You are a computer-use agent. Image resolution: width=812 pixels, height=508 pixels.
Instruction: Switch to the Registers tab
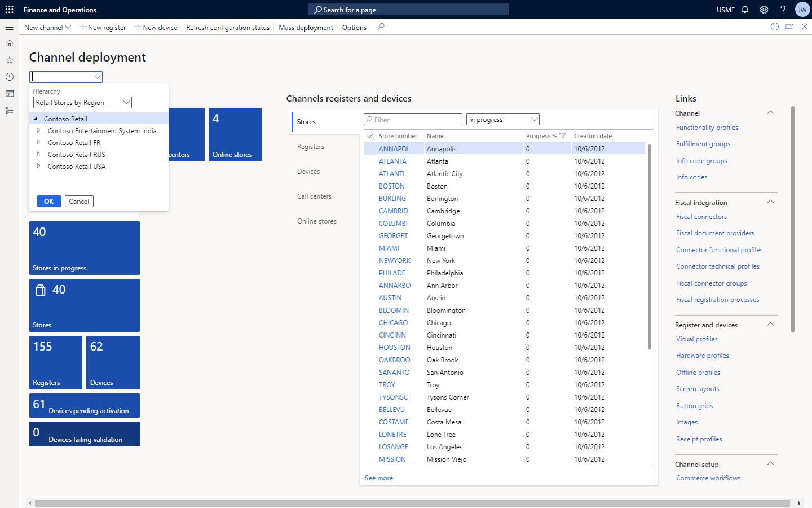pyautogui.click(x=311, y=147)
